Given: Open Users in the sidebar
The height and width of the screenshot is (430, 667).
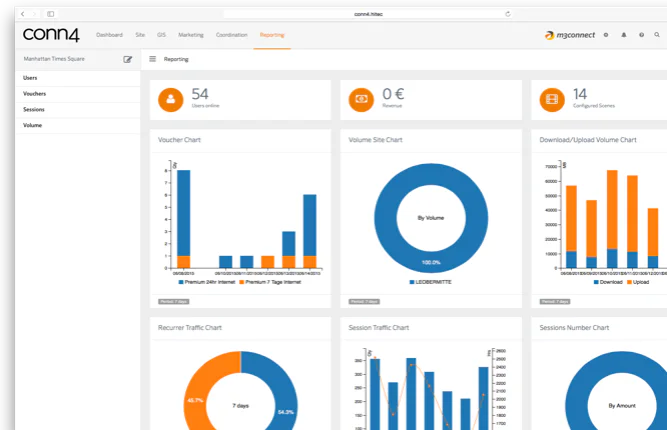Looking at the screenshot, I should (x=77, y=78).
